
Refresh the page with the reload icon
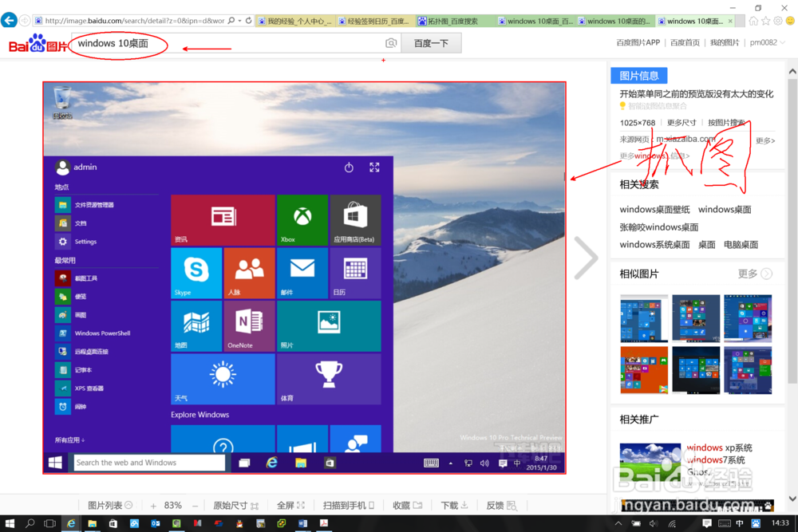(x=248, y=21)
